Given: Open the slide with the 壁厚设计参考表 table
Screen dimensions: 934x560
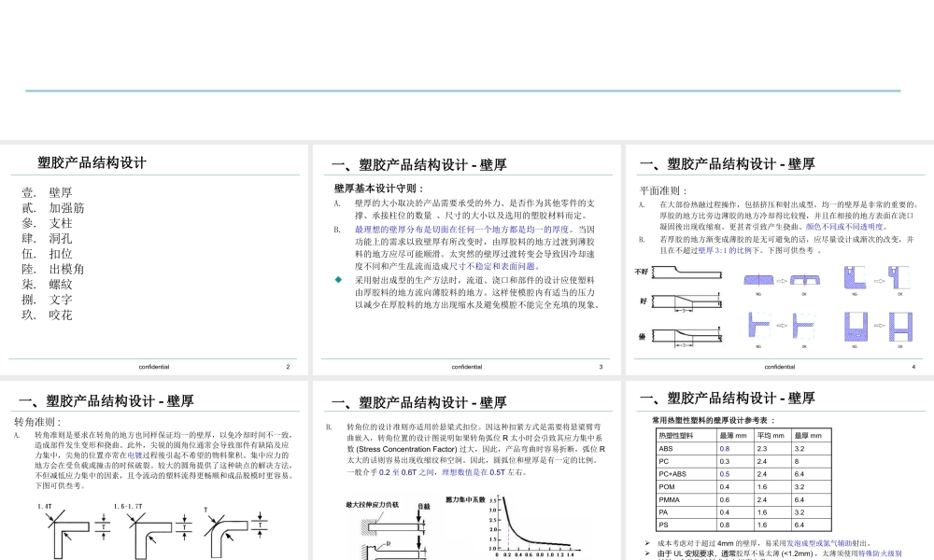Looking at the screenshot, I should (x=780, y=470).
